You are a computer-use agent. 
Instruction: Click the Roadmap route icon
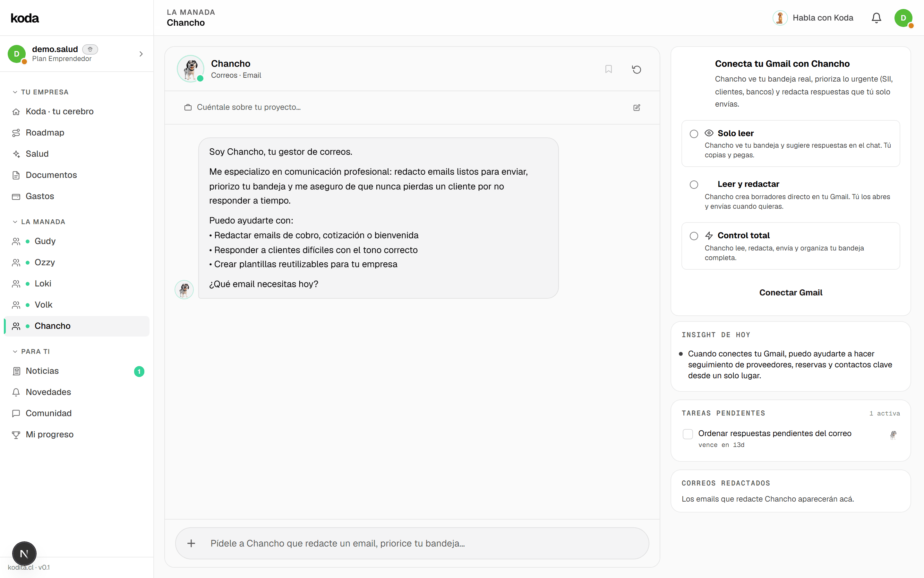click(x=16, y=133)
